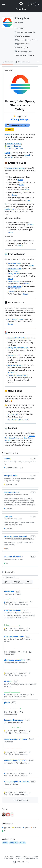Click the Sign in button
Viewport: 42px width, 868px height.
click(x=32, y=4)
